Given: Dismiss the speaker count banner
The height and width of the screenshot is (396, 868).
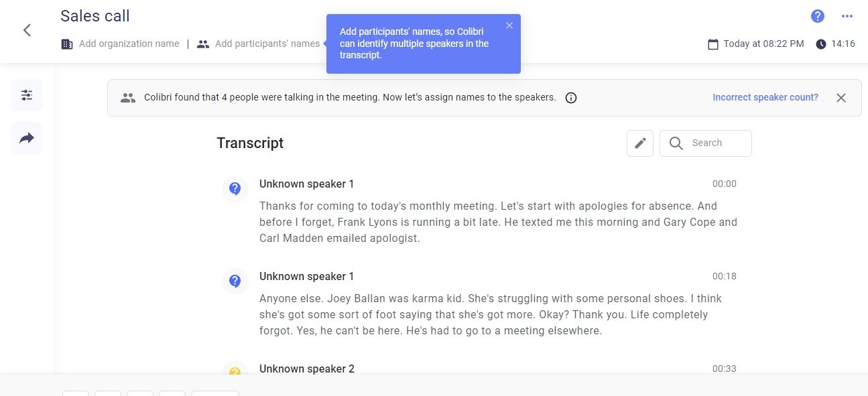Looking at the screenshot, I should 841,97.
